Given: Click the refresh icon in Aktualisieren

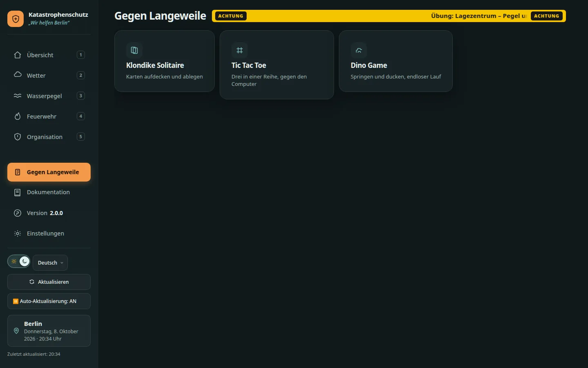Looking at the screenshot, I should point(32,282).
